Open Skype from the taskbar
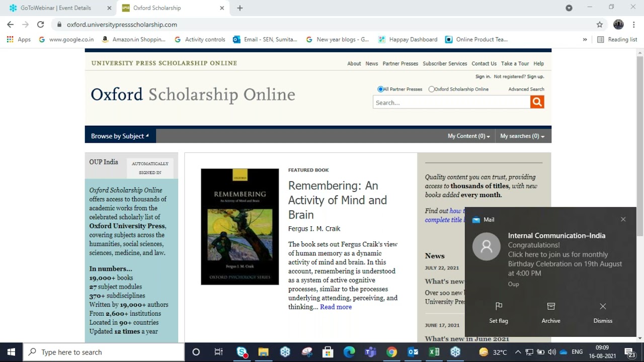644x362 pixels. tap(242, 352)
